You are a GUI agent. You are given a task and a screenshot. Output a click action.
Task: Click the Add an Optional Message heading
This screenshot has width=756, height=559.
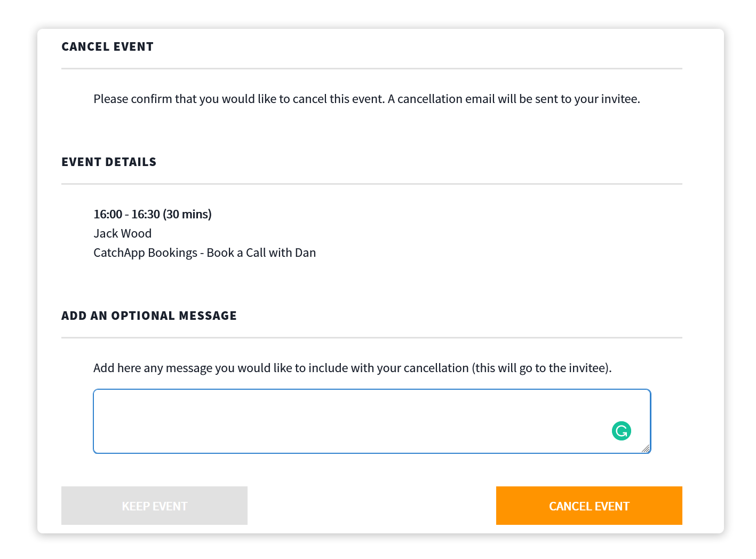point(149,316)
